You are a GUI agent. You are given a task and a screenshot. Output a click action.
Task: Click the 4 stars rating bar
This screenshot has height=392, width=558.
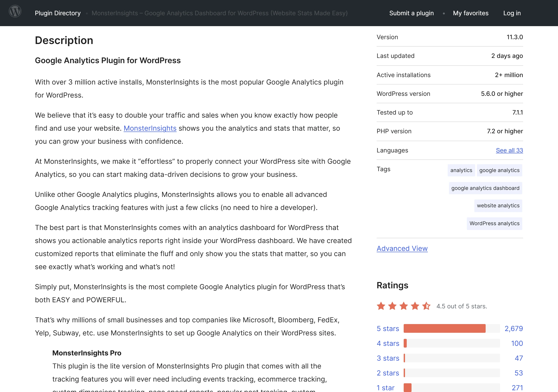point(452,343)
